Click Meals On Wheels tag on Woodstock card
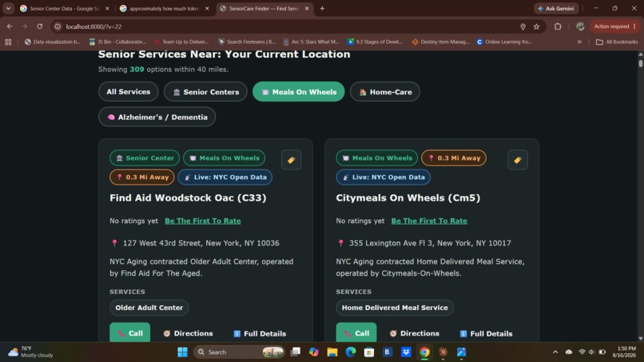Viewport: 644px width, 362px height. point(225,157)
